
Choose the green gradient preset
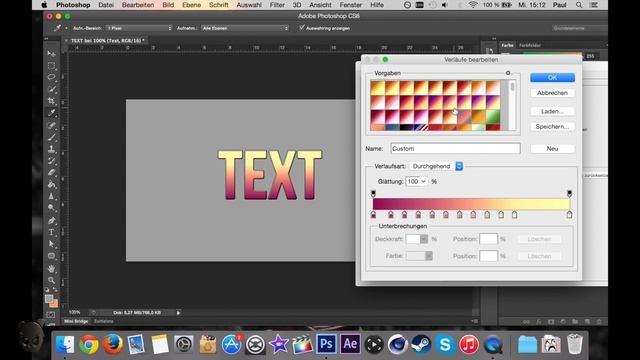(493, 116)
